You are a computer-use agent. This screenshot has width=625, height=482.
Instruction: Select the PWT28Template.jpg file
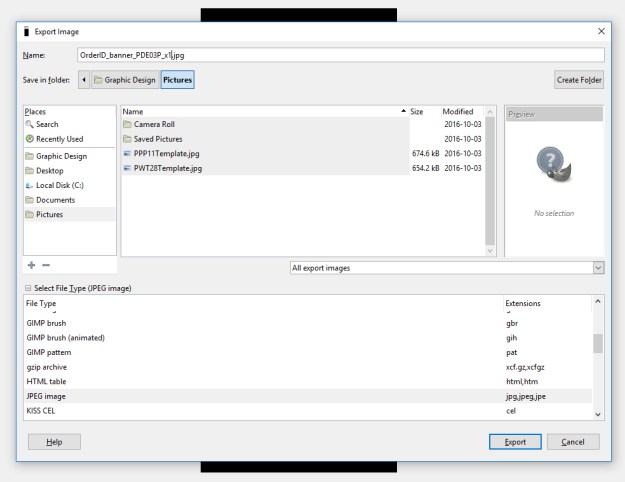[168, 169]
